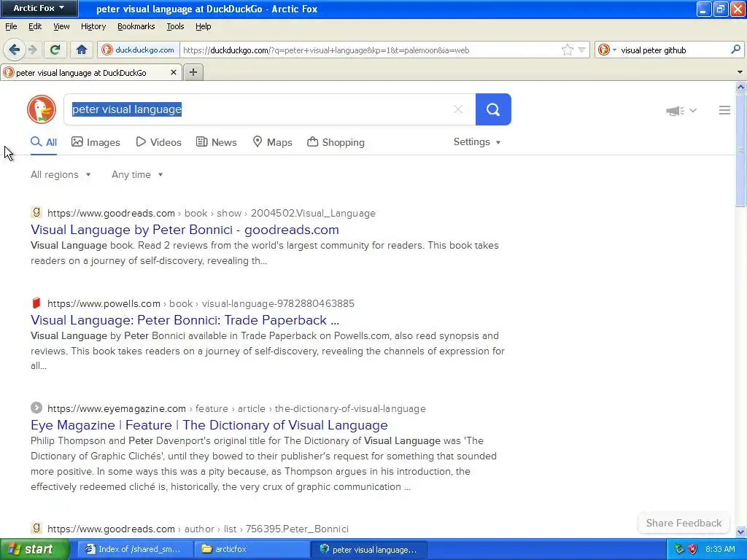The width and height of the screenshot is (747, 560).
Task: Switch to the arcticfox folder taskbar window
Action: 252,549
